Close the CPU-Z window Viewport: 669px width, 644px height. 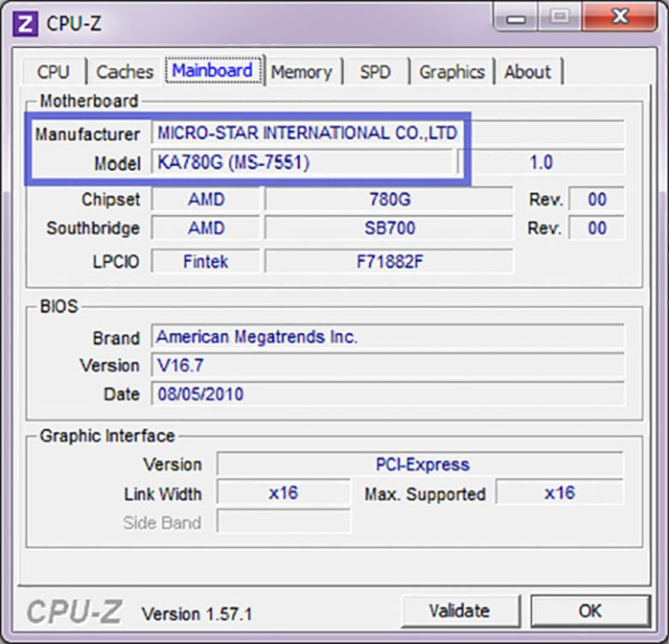coord(619,17)
